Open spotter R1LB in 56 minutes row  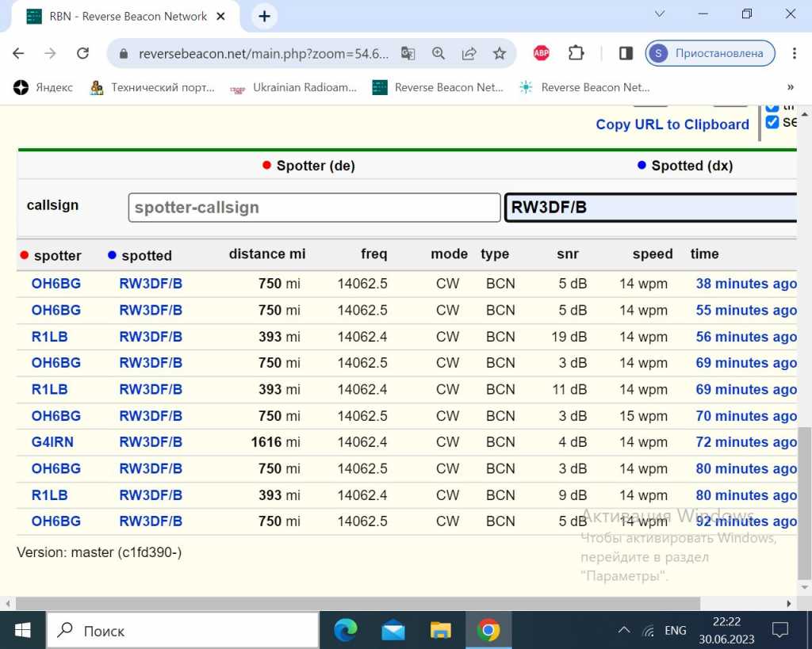(49, 337)
